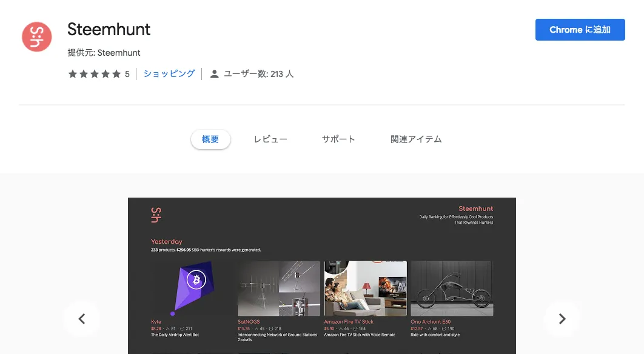Click the Steemhunt extension logo icon
644x354 pixels.
pos(37,36)
